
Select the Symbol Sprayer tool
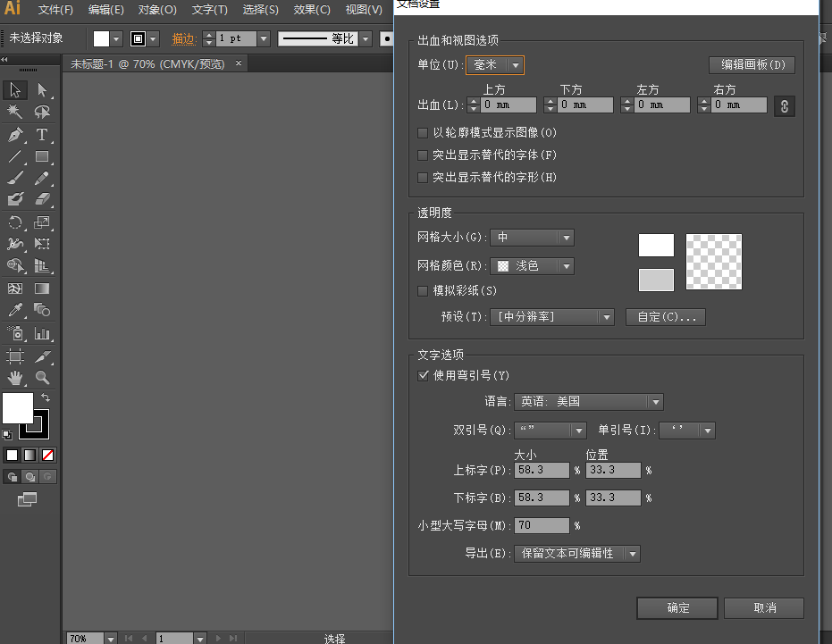(x=15, y=333)
